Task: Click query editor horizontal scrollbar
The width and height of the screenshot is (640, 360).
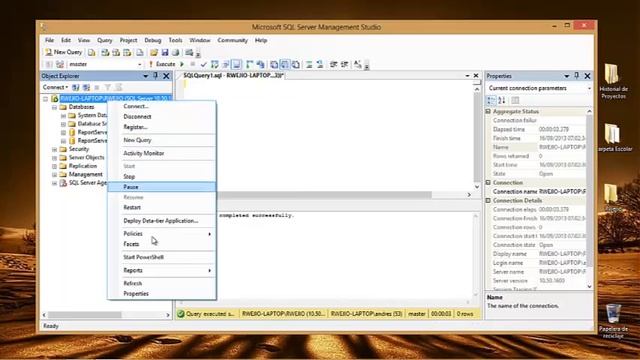Action: tap(324, 195)
